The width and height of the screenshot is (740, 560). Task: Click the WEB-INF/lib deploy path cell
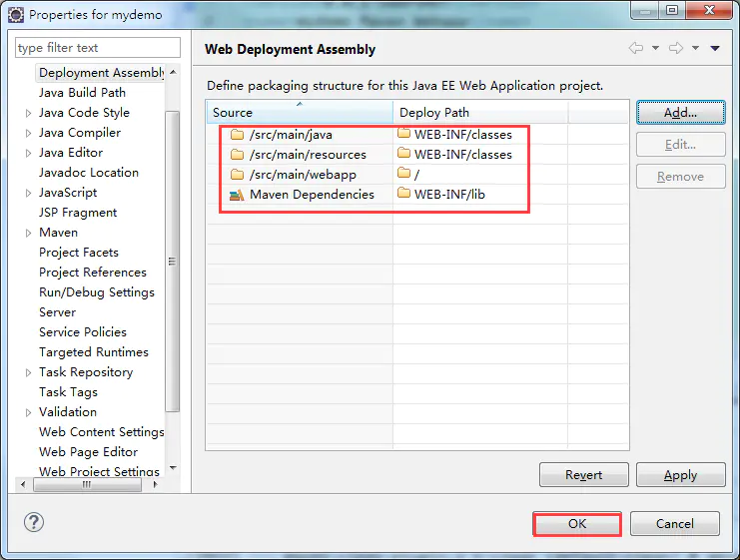coord(480,194)
